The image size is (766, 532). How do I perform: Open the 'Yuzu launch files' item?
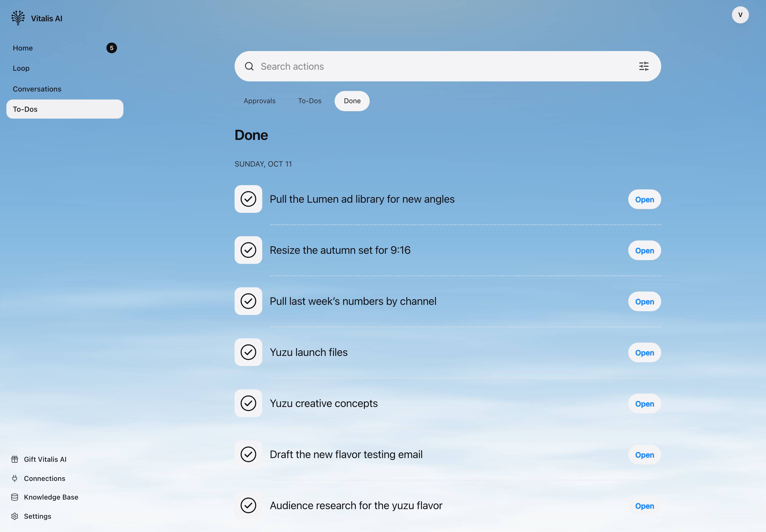[644, 353]
